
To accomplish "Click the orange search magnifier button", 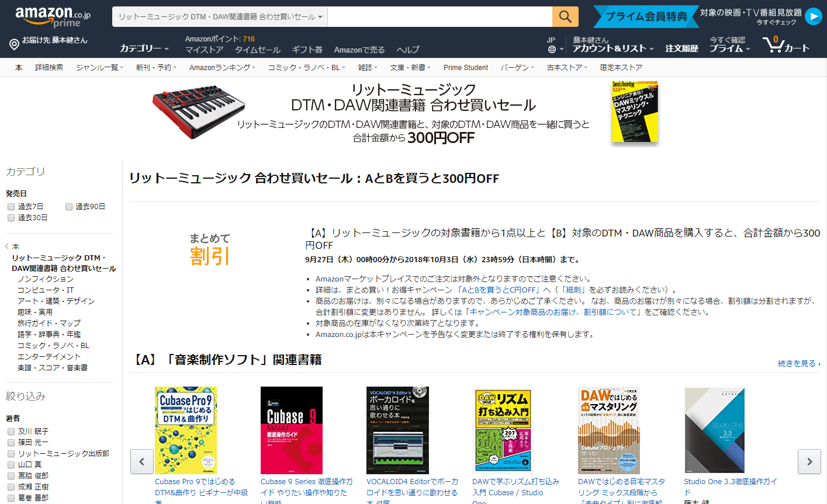I will pyautogui.click(x=565, y=16).
